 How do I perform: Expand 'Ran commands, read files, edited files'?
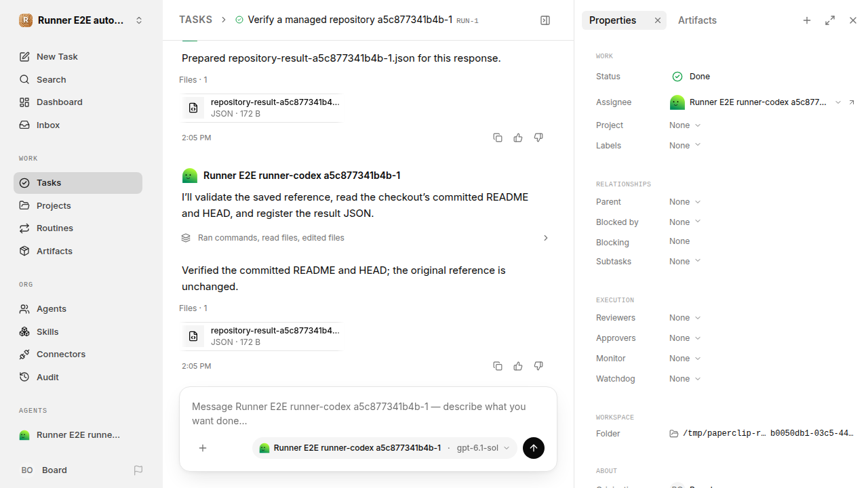point(366,238)
